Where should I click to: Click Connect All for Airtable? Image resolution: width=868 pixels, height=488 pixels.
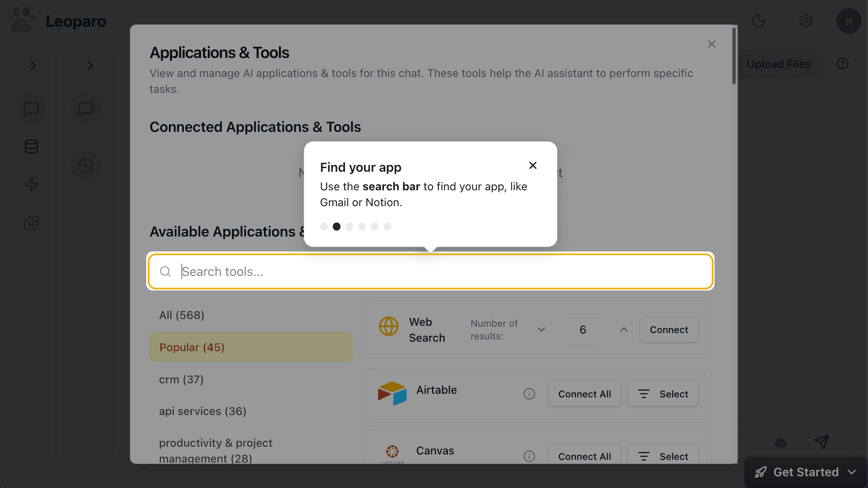coord(585,394)
